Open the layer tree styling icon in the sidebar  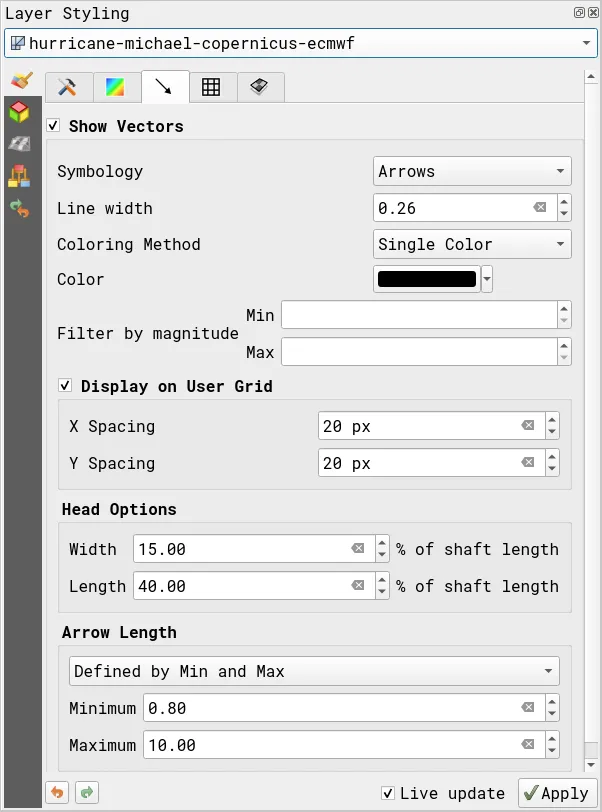coord(22,173)
